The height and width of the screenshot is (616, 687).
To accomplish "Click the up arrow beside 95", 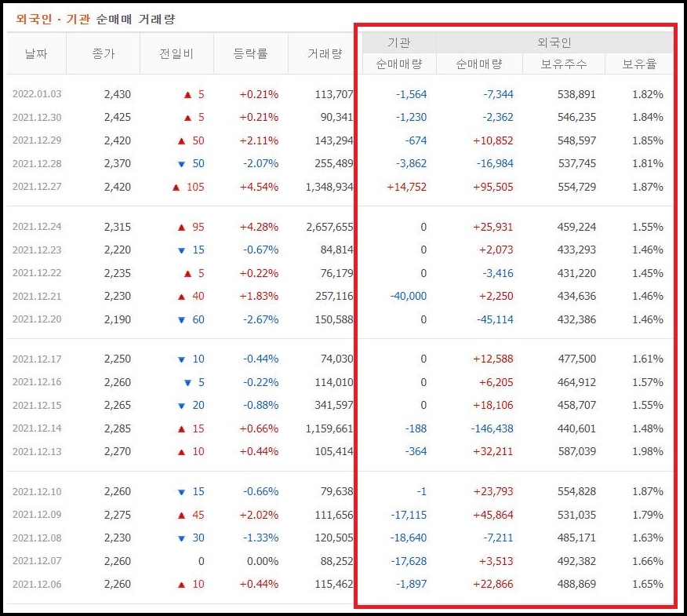I will coord(181,228).
